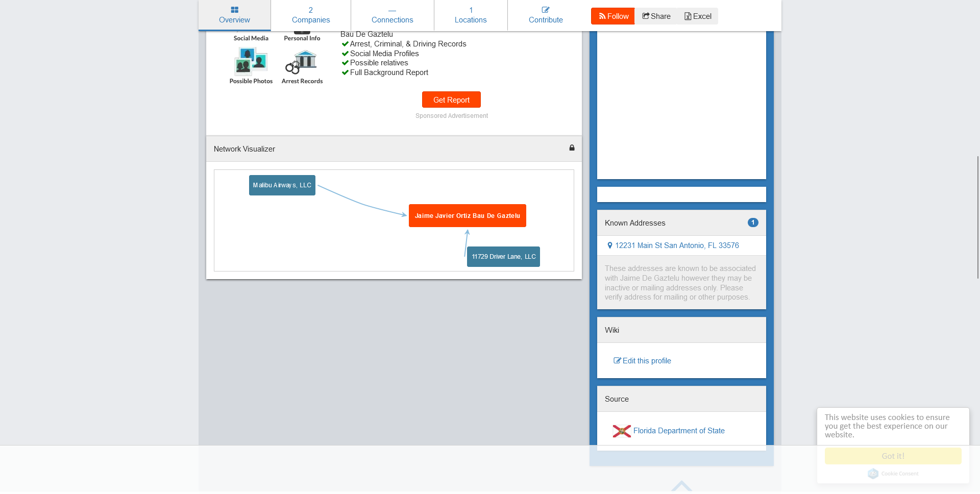Open address 12231 Main St San Antonio link
The height and width of the screenshot is (494, 980).
click(677, 245)
